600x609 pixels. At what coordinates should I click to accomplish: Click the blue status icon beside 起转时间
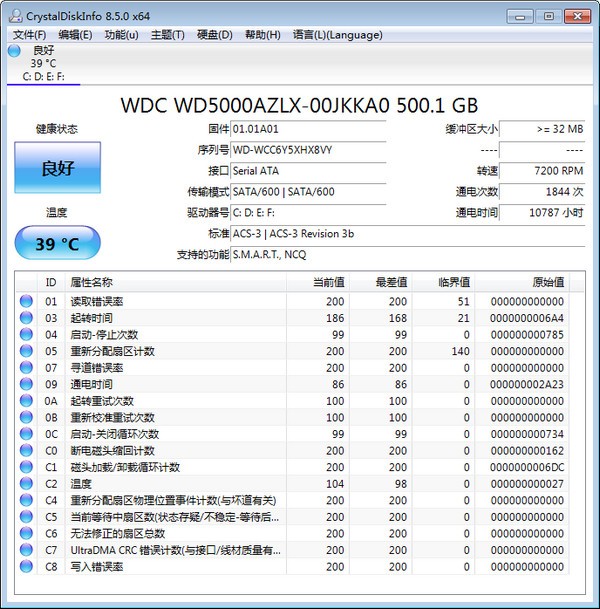[x=26, y=318]
